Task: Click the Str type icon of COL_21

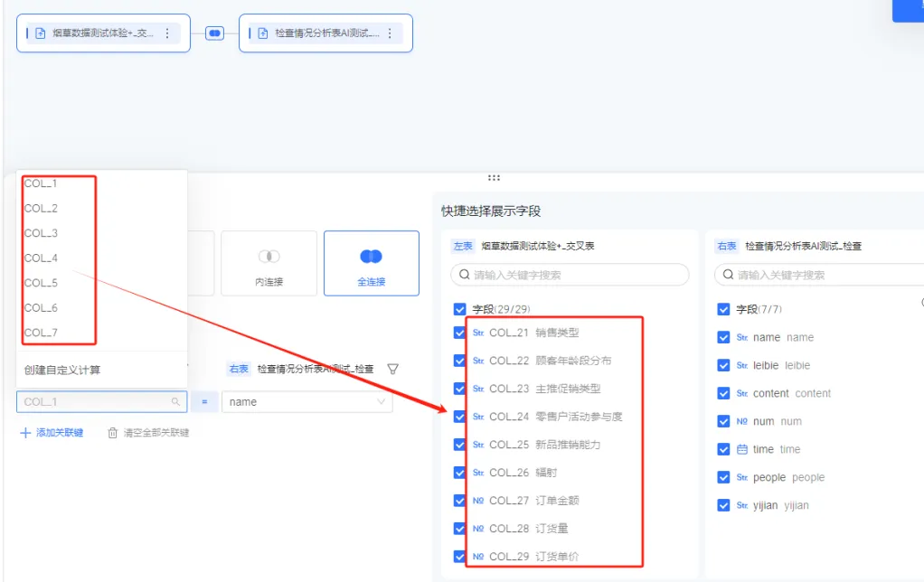Action: tap(478, 333)
